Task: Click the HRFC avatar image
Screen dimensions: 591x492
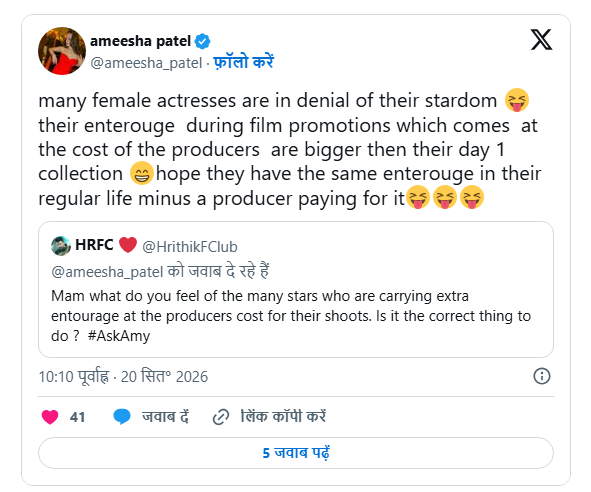Action: [x=61, y=246]
